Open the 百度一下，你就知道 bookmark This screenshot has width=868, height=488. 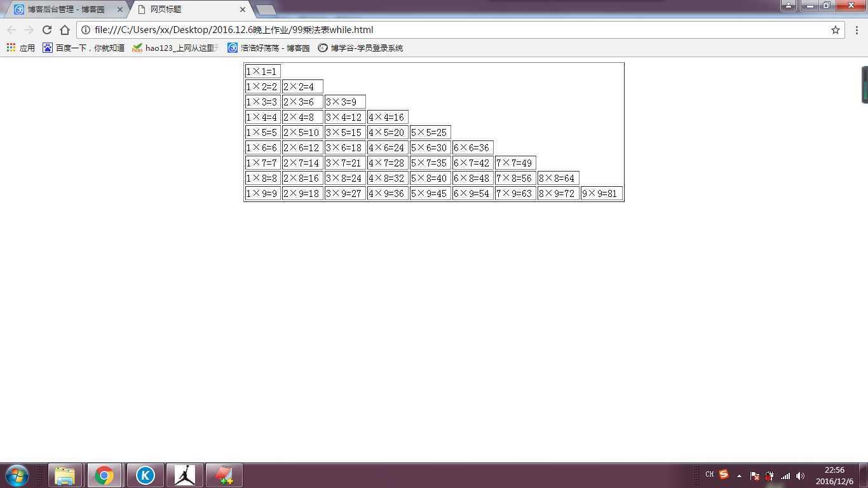pyautogui.click(x=84, y=48)
